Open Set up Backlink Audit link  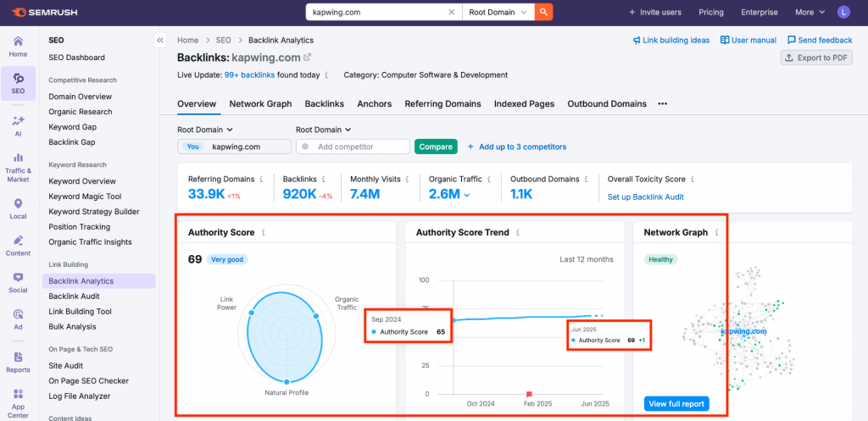(645, 197)
